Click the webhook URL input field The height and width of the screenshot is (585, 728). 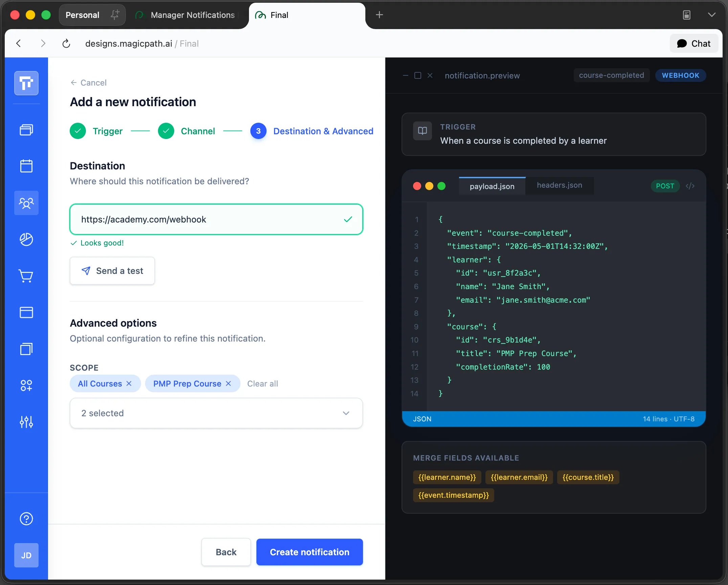216,219
